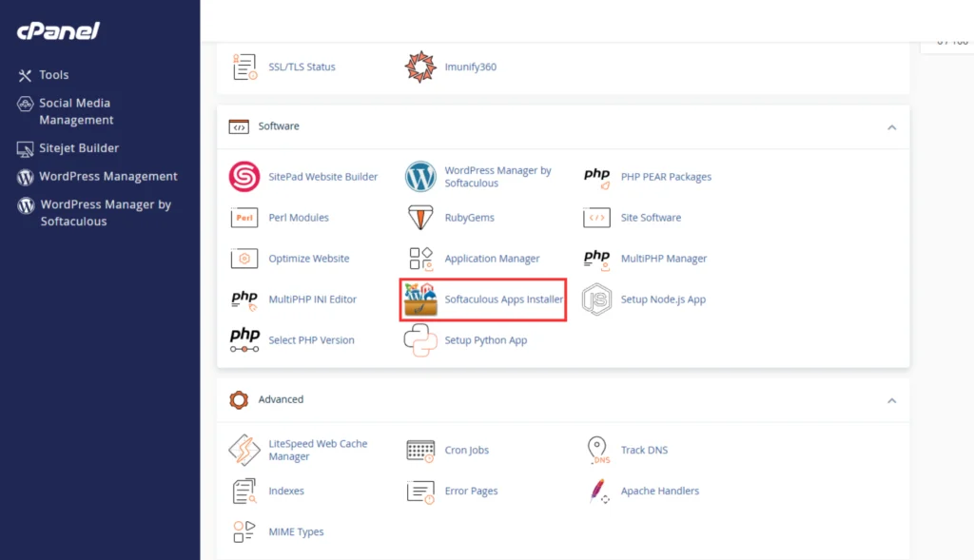Open the Imunify360 link
974x560 pixels.
(470, 68)
